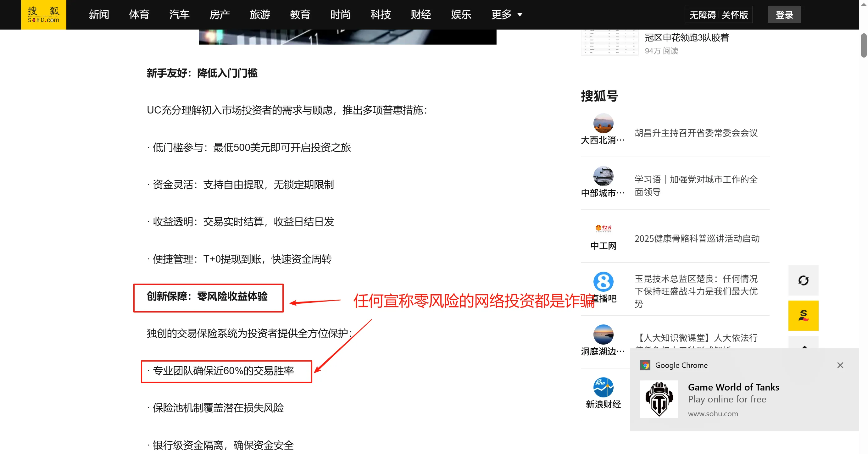868x454 pixels.
Task: Open the 玉昆技术总监区楚良 article link
Action: pos(696,291)
